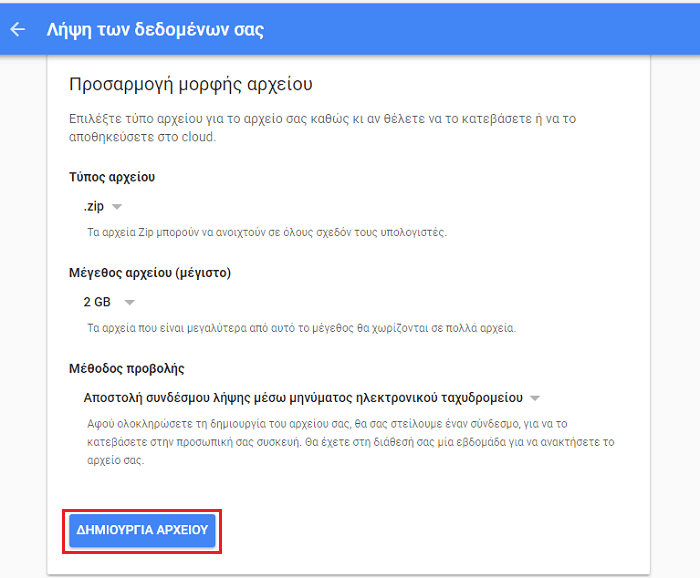
Task: Click the ΔΗΜΙΟΥΡΓΙΑ ΑΡΧΕΙΟΥ button
Action: tap(142, 530)
